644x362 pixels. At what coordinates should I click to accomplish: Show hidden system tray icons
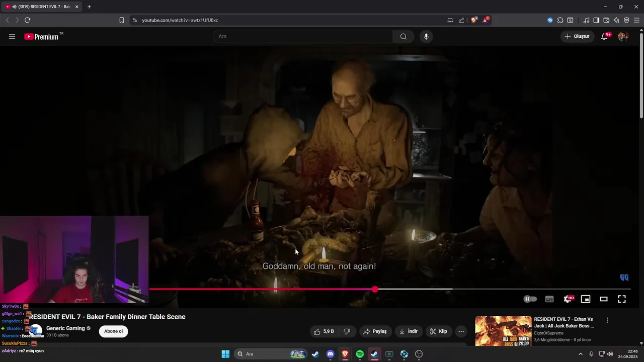point(580,354)
